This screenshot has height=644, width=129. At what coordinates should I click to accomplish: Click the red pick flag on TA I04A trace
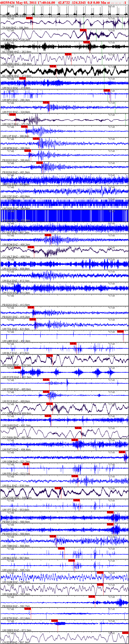point(29,18)
